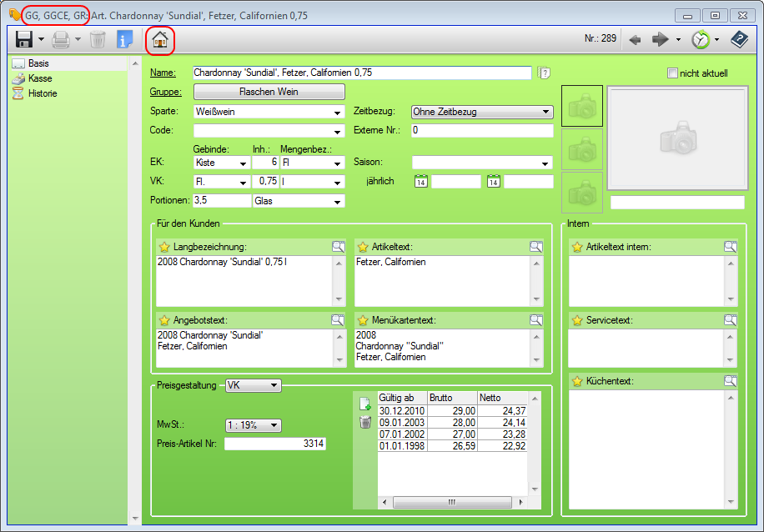Click the underlined Name label link
The width and height of the screenshot is (764, 532).
[163, 73]
